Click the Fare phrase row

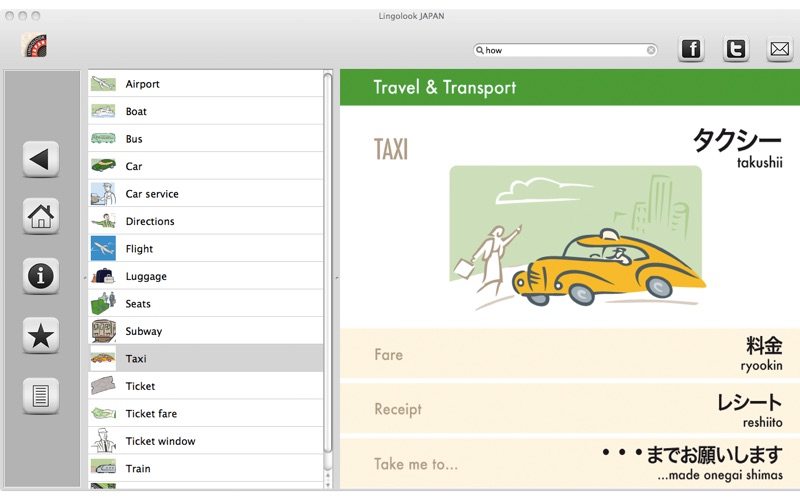pos(570,354)
